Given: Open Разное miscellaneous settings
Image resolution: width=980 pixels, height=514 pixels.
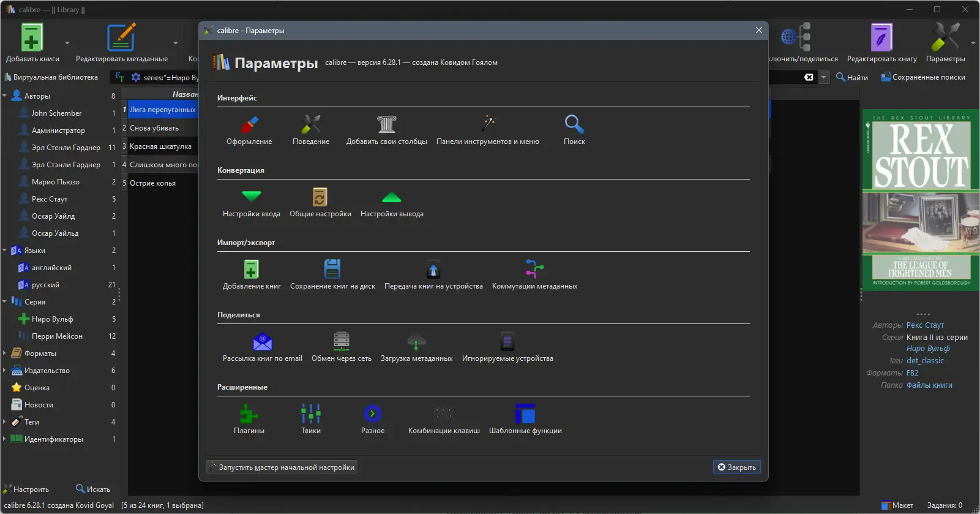Looking at the screenshot, I should 373,420.
